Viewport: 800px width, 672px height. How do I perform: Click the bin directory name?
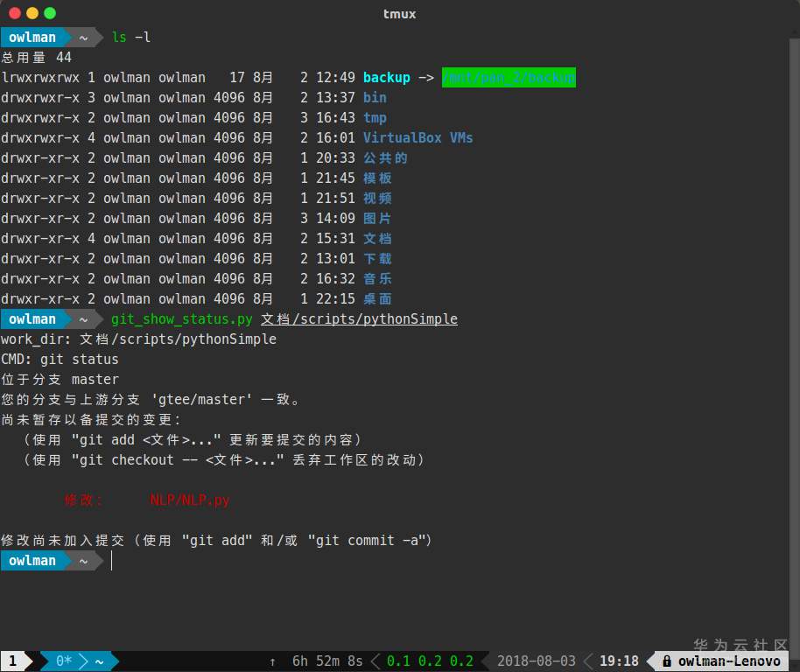(375, 97)
